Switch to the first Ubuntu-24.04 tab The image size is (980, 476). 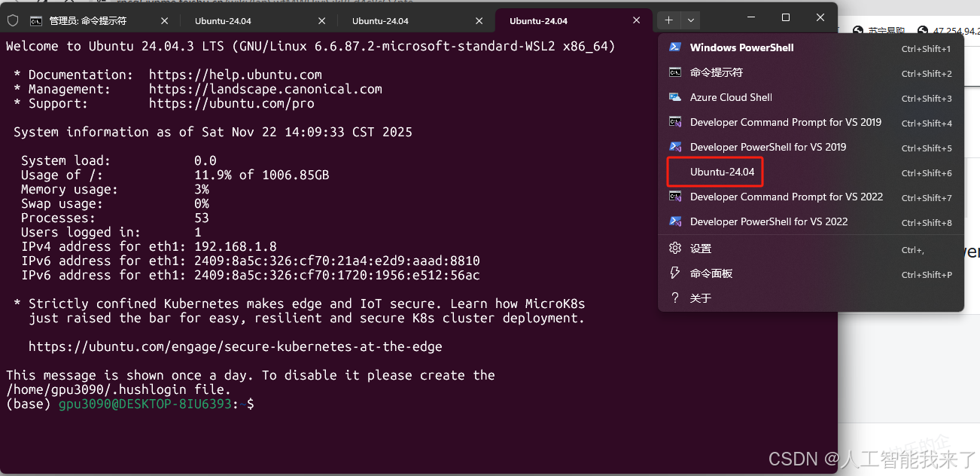[260, 20]
